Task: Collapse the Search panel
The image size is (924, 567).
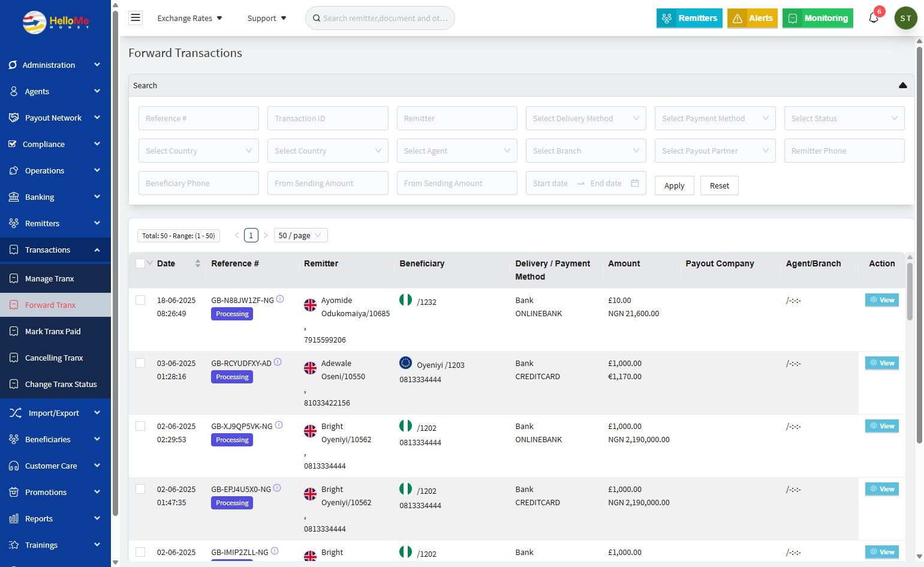Action: 902,85
